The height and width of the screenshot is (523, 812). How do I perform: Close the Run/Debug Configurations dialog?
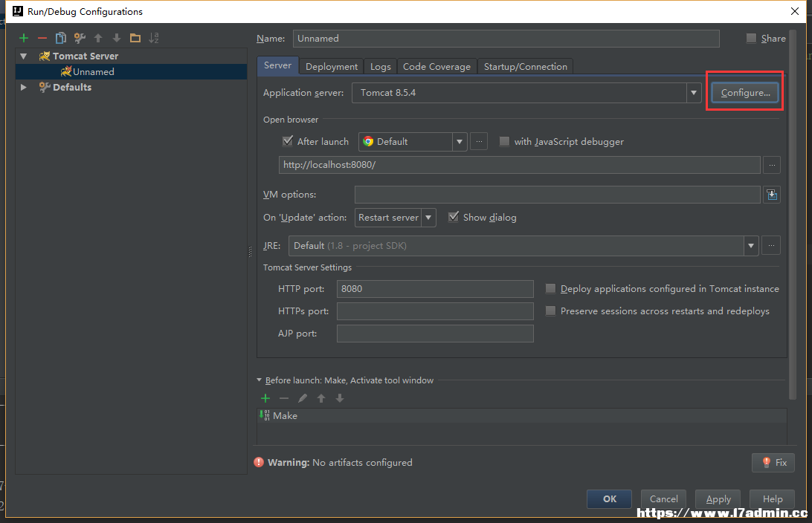(795, 11)
